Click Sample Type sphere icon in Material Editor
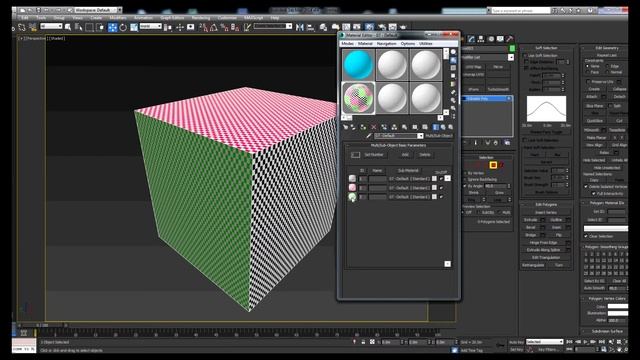The height and width of the screenshot is (360, 640). (x=453, y=52)
